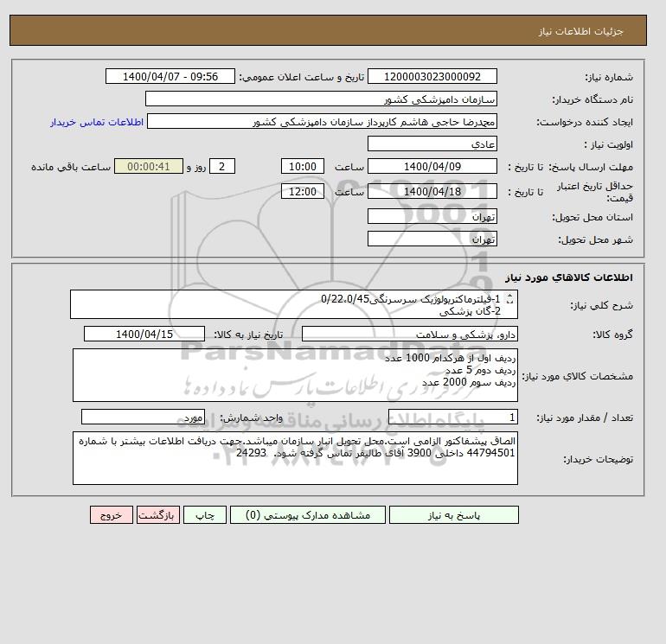Click the توضیحات خریدار label
Screen dimensions: 666x644
click(x=598, y=459)
